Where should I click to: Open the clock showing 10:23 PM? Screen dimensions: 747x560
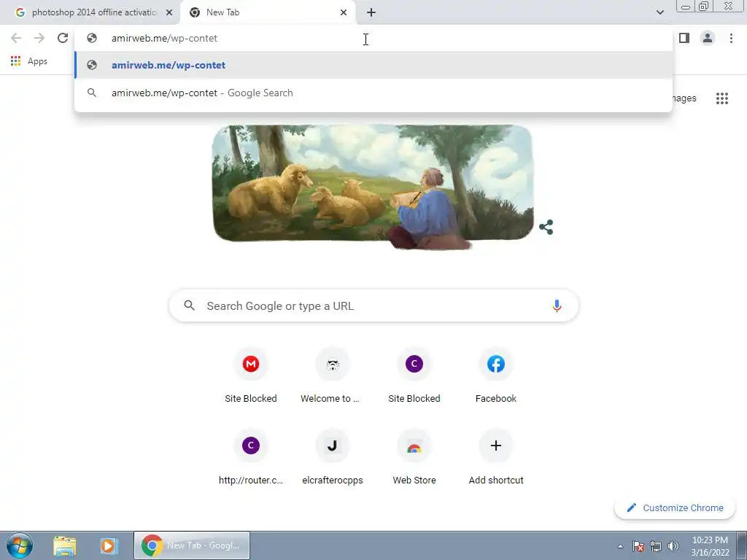click(710, 546)
